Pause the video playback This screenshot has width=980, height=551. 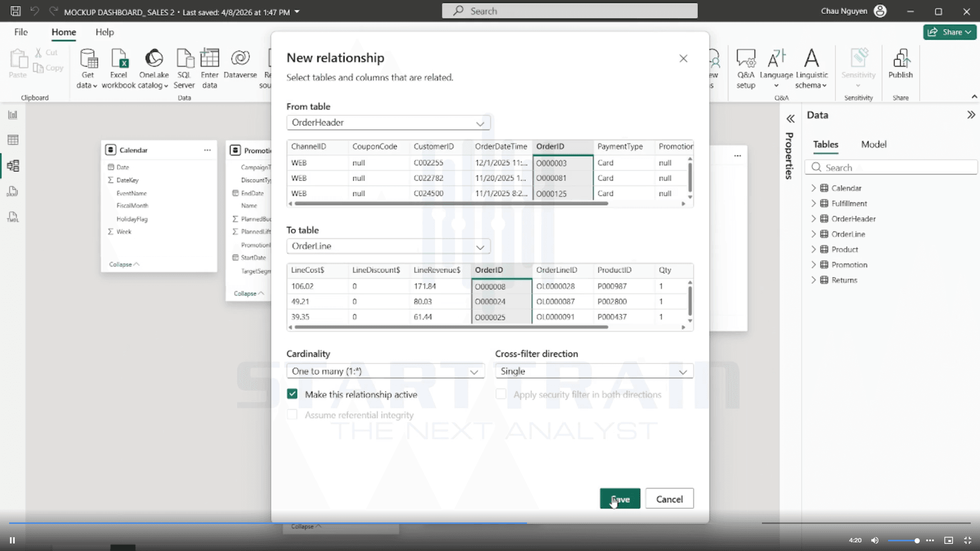point(12,540)
